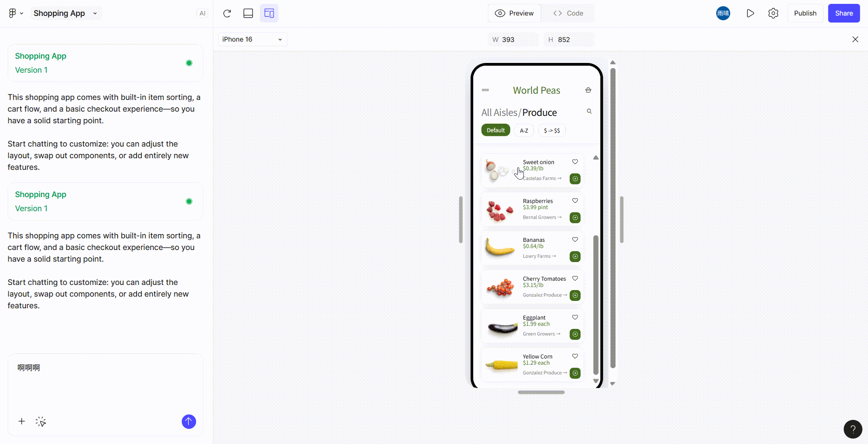Select the A-Z sort chip

(x=524, y=130)
